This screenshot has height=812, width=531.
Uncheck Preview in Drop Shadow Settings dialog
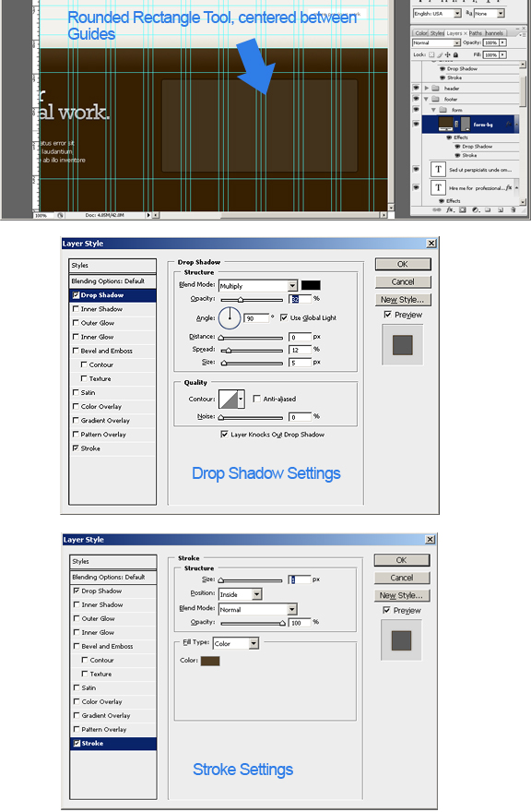pos(387,315)
